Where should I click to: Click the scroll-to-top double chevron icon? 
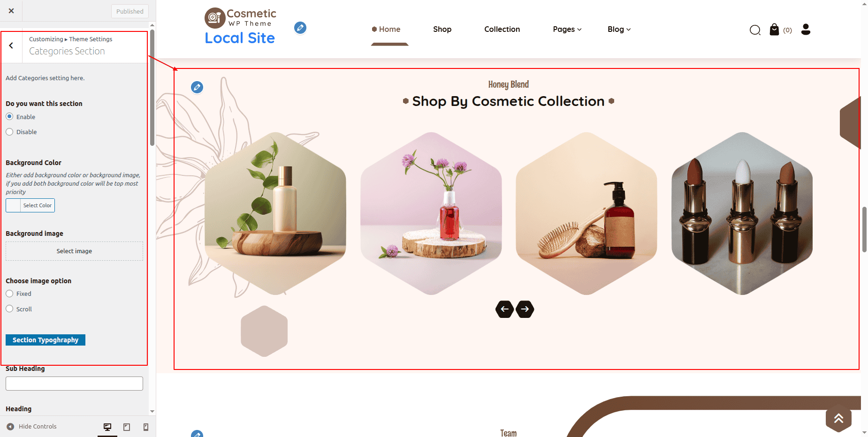(x=838, y=418)
